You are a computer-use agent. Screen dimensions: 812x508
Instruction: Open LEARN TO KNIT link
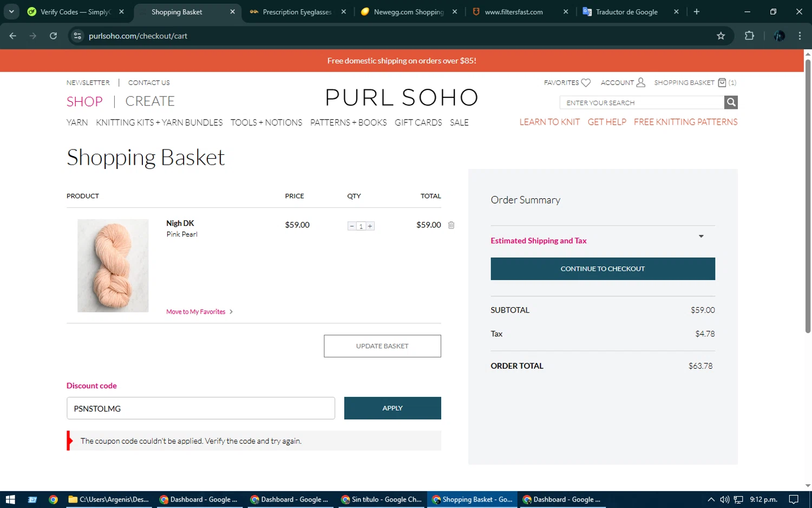(549, 122)
